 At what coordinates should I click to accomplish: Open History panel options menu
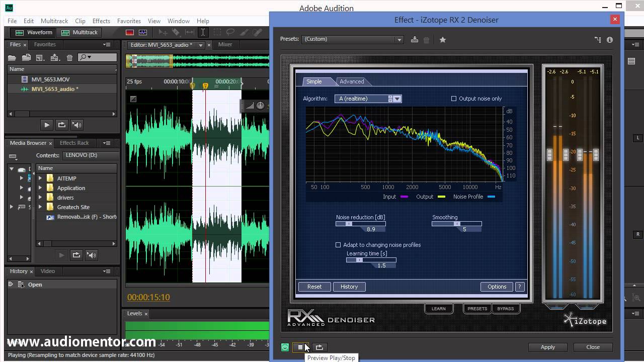point(107,271)
